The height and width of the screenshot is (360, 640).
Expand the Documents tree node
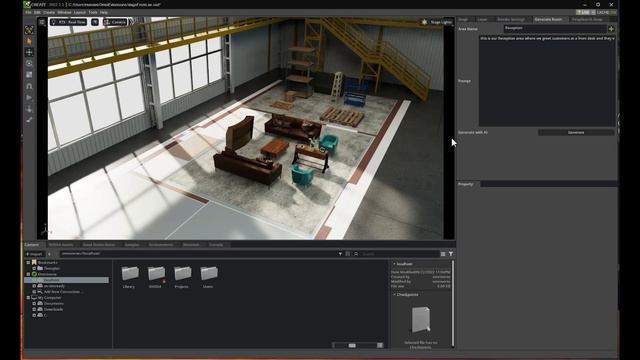click(x=34, y=303)
